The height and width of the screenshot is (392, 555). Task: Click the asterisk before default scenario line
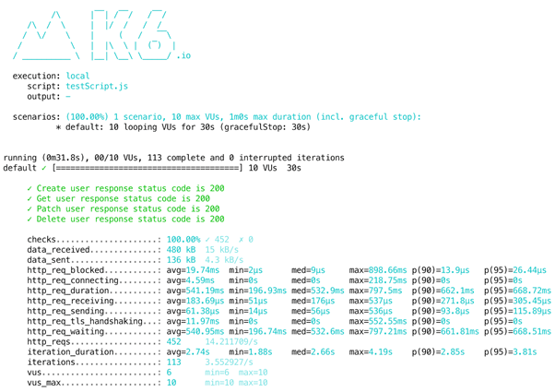tap(58, 127)
